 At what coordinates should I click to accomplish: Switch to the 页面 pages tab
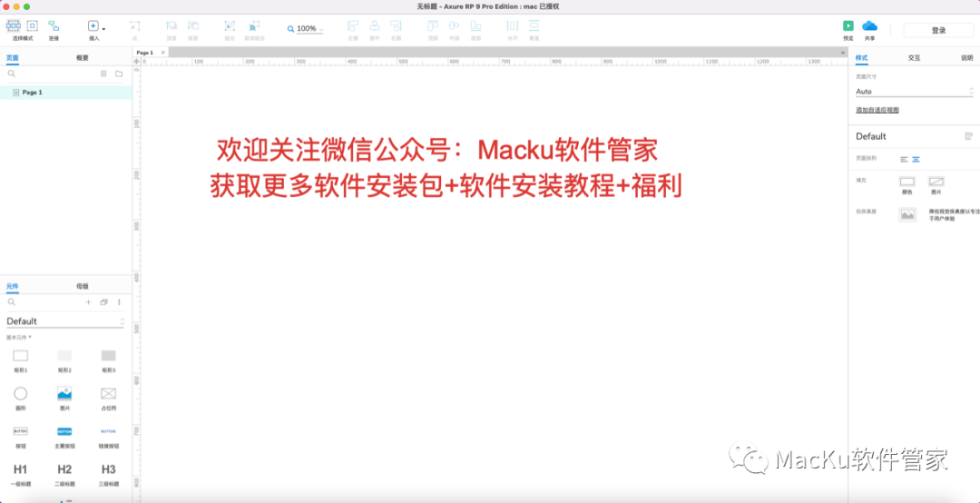coord(13,57)
